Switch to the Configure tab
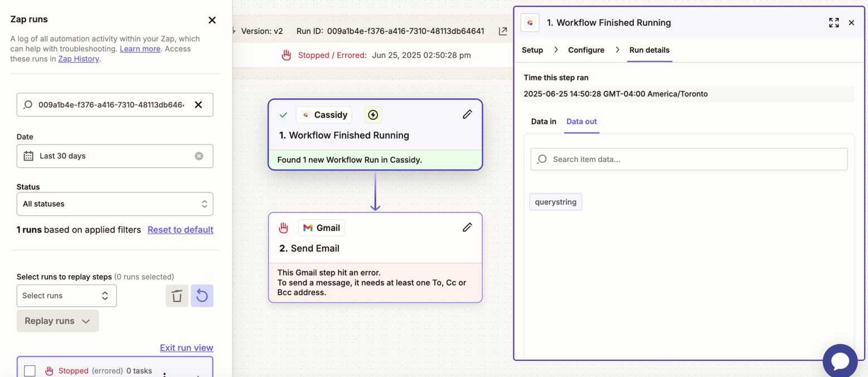 tap(586, 50)
